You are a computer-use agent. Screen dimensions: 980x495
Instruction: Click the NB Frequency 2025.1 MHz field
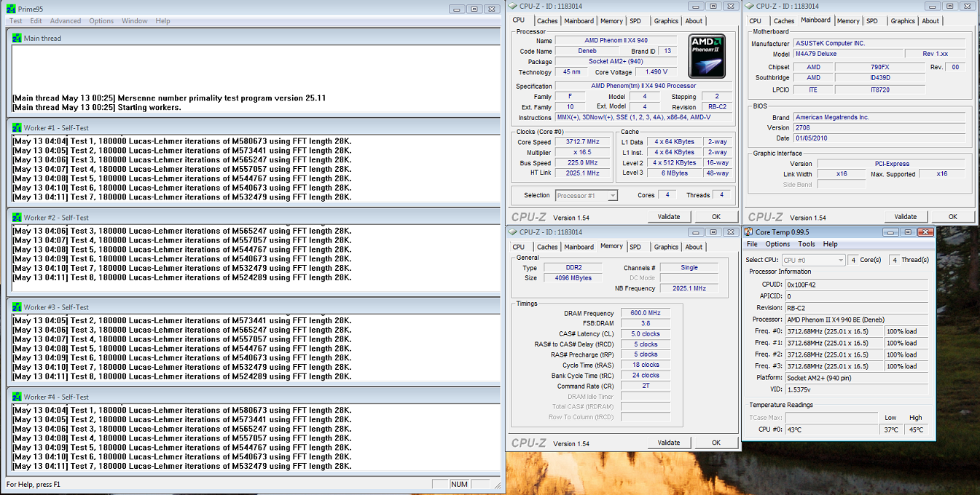pyautogui.click(x=689, y=288)
